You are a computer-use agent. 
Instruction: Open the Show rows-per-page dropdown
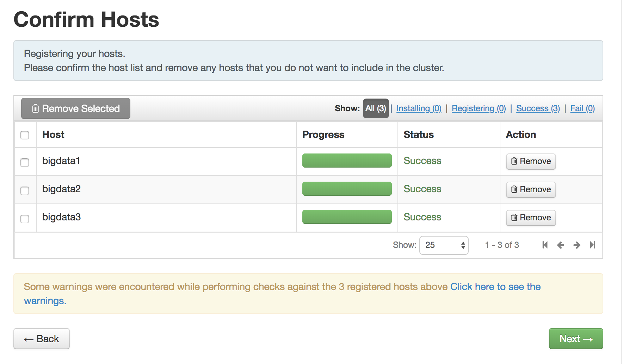pos(444,245)
